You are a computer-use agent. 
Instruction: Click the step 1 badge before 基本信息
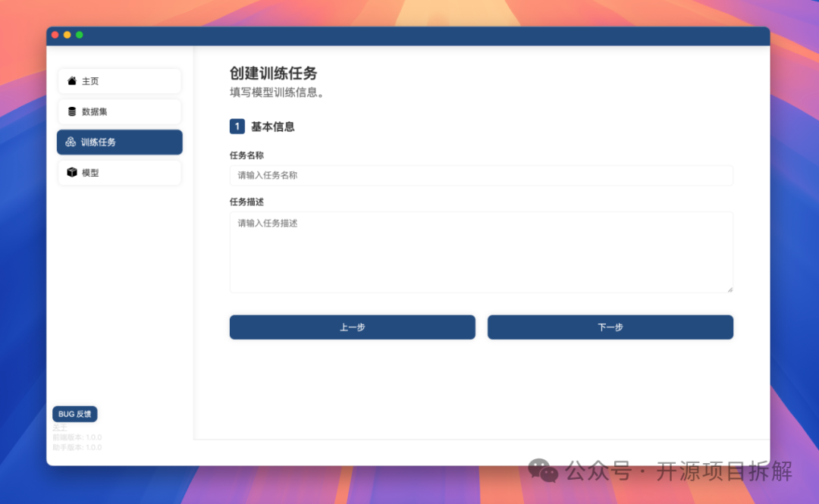pyautogui.click(x=237, y=127)
